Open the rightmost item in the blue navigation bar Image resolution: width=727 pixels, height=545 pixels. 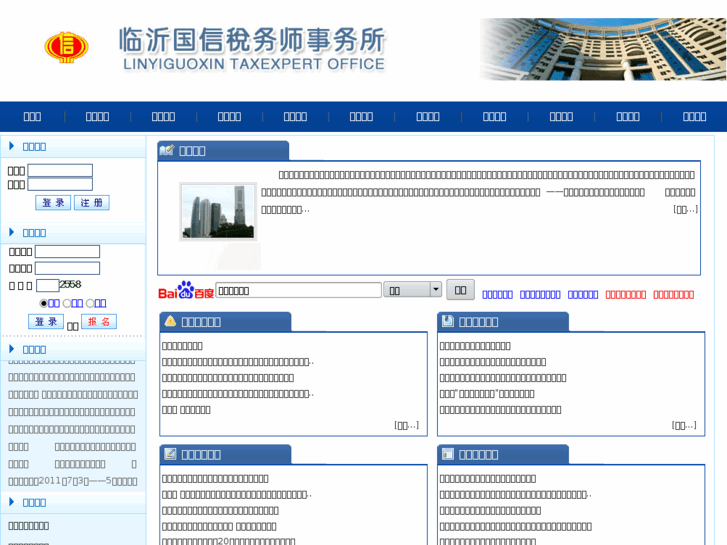694,116
